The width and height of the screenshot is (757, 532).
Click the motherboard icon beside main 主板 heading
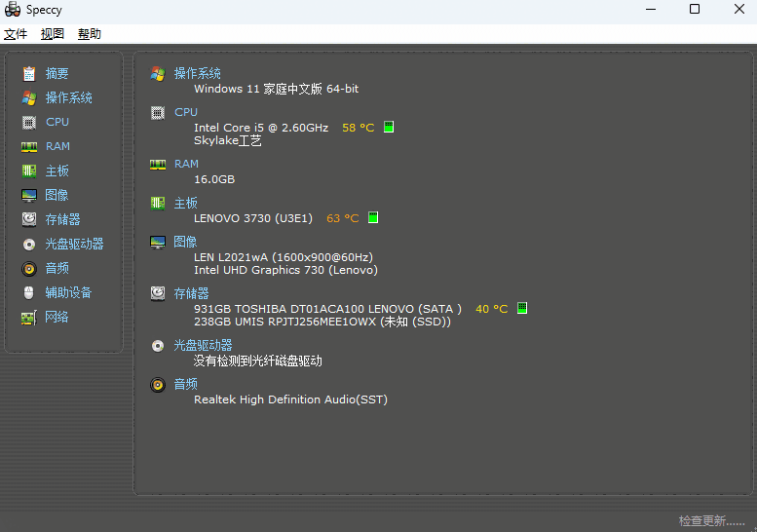158,204
